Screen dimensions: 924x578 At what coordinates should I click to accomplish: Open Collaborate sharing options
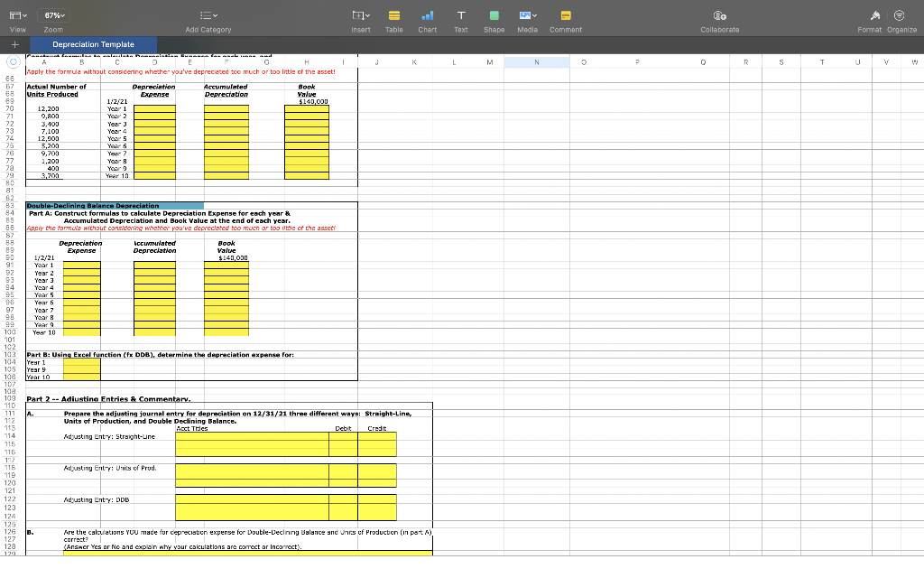(719, 14)
